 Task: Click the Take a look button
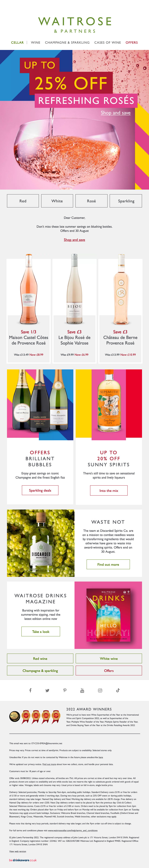click(41, 631)
